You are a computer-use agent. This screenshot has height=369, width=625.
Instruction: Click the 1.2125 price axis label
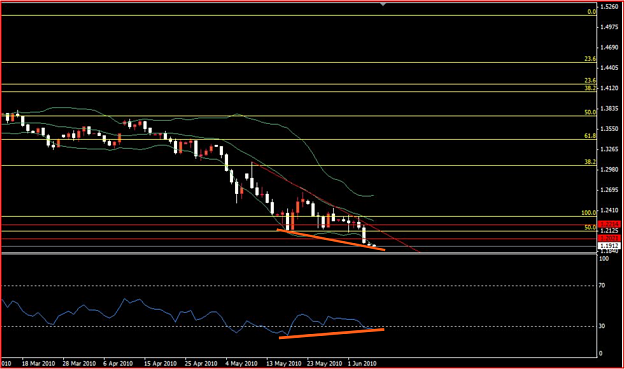click(x=609, y=231)
